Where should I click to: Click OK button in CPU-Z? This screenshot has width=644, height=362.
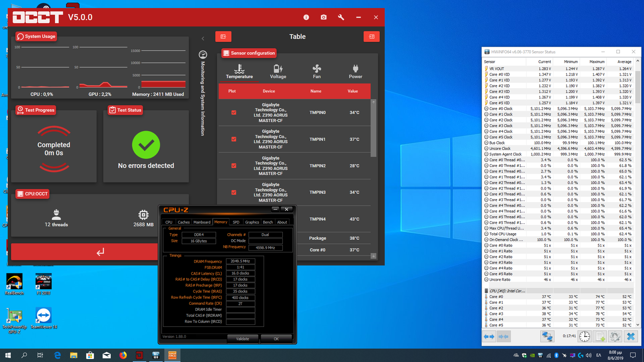pos(276,338)
